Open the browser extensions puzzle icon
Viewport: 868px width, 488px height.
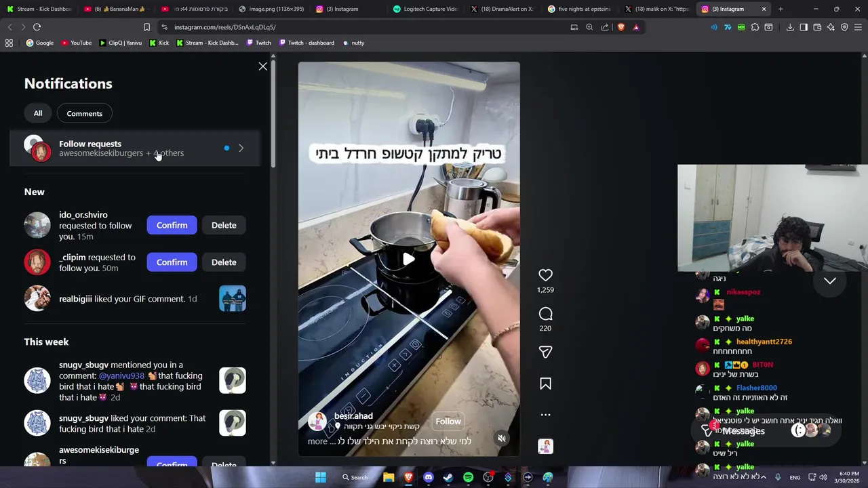pos(755,27)
